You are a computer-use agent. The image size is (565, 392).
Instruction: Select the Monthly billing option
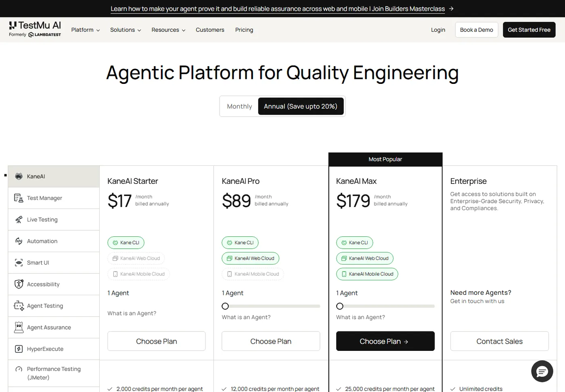point(239,106)
